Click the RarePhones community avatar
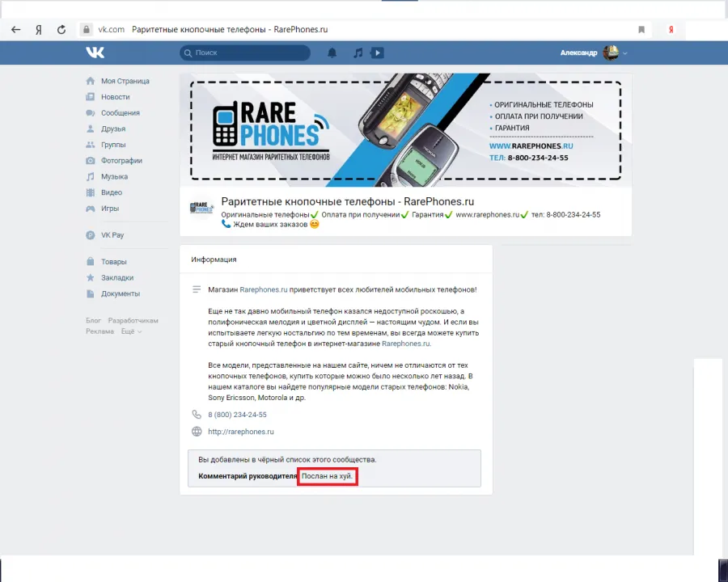Screen dimensions: 728x582 pyautogui.click(x=201, y=208)
